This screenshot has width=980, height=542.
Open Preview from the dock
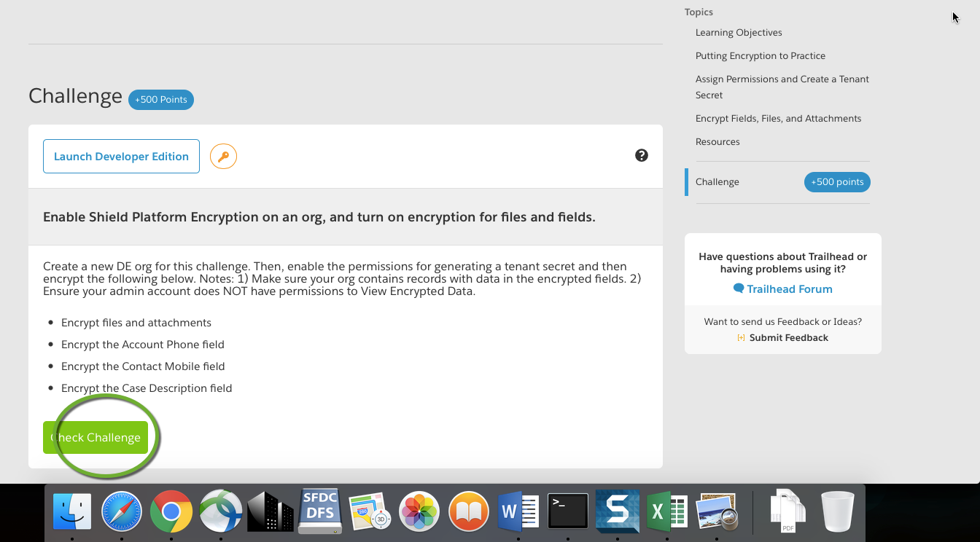[718, 511]
